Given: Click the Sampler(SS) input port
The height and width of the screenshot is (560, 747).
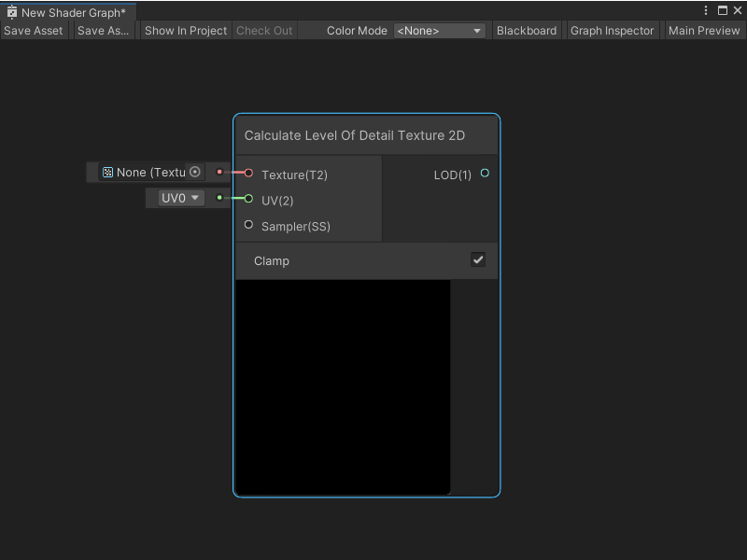Looking at the screenshot, I should click(248, 224).
